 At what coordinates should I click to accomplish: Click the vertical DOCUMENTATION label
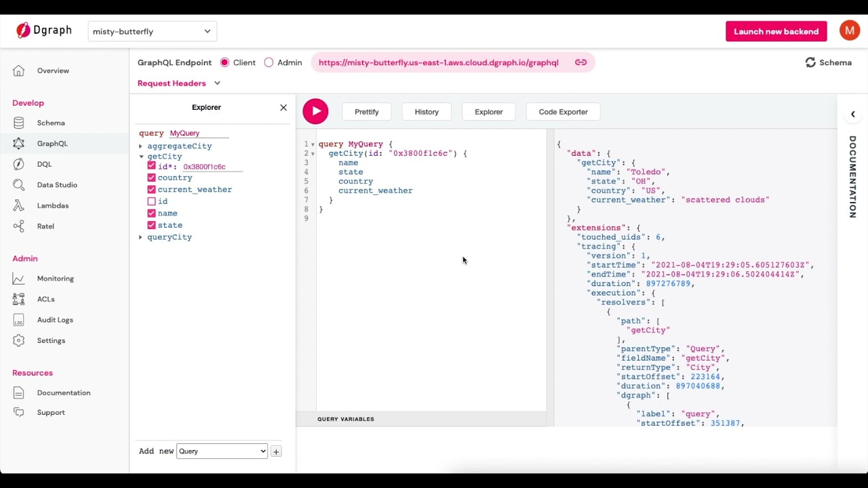[853, 177]
